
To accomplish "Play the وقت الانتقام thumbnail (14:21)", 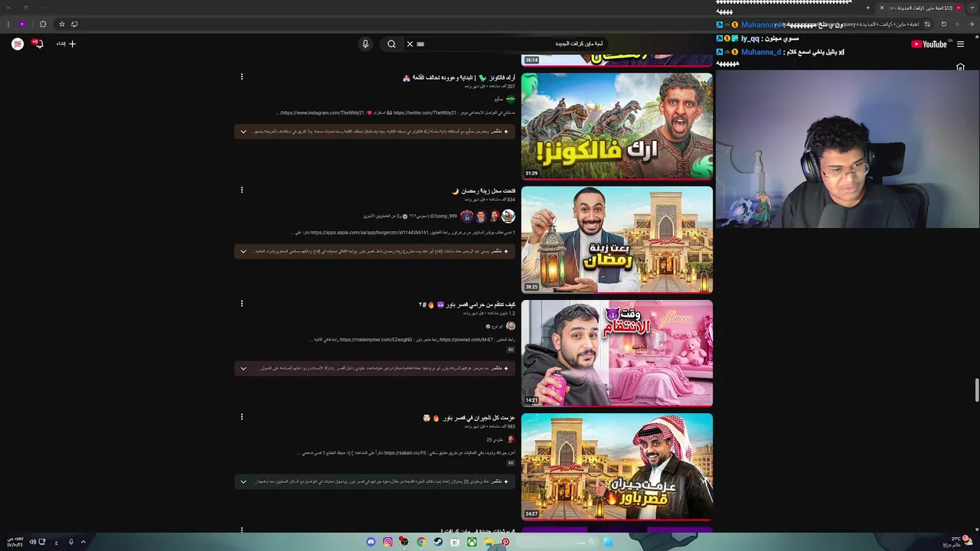I will tap(617, 353).
